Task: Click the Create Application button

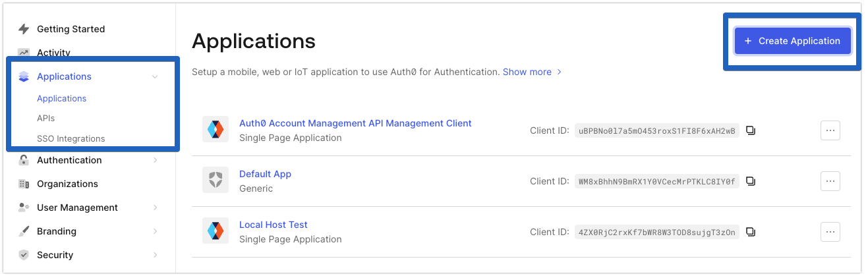Action: [x=792, y=41]
